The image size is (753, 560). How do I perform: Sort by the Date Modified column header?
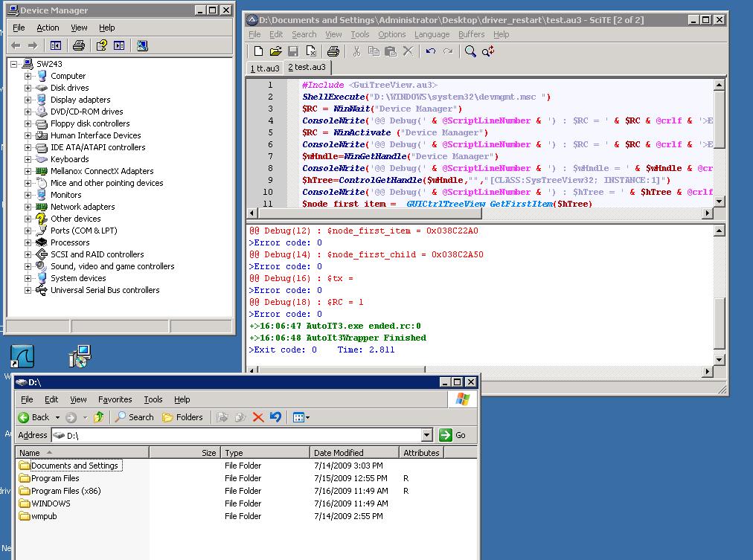pos(354,452)
